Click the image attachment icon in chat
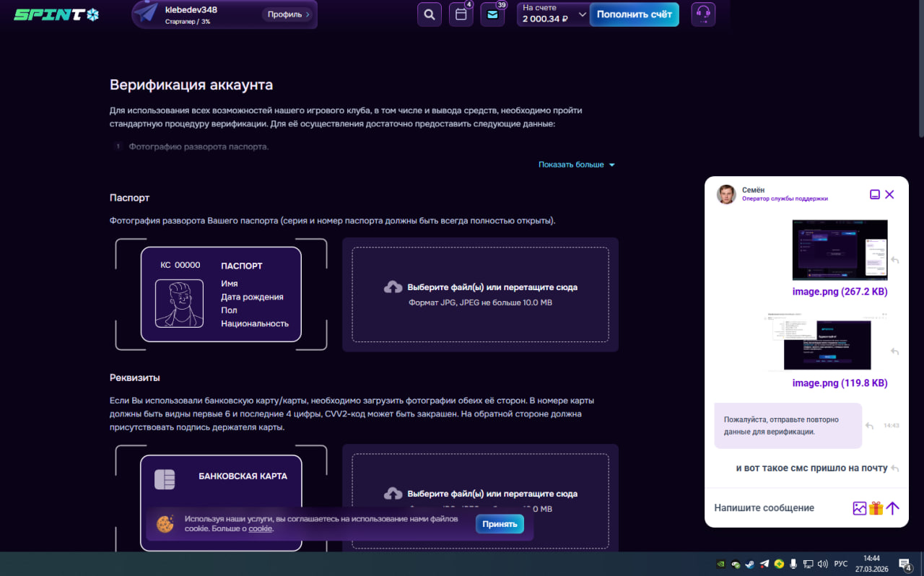This screenshot has width=924, height=576. pos(859,508)
